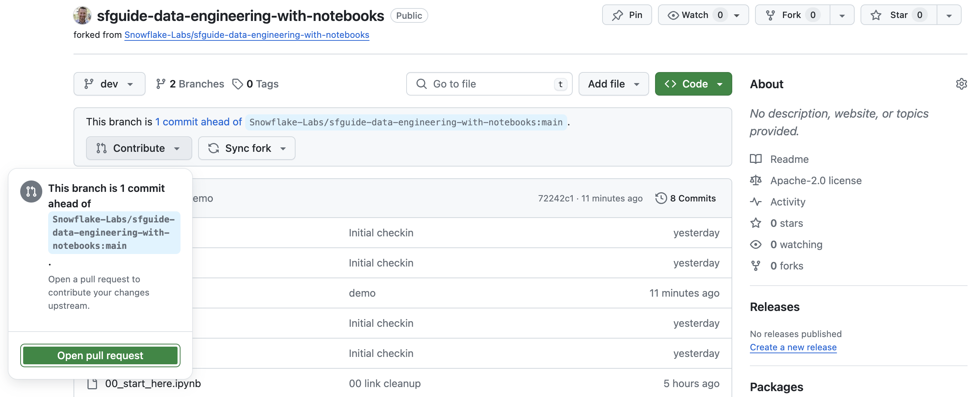
Task: View the 0 forks link
Action: [x=787, y=265]
